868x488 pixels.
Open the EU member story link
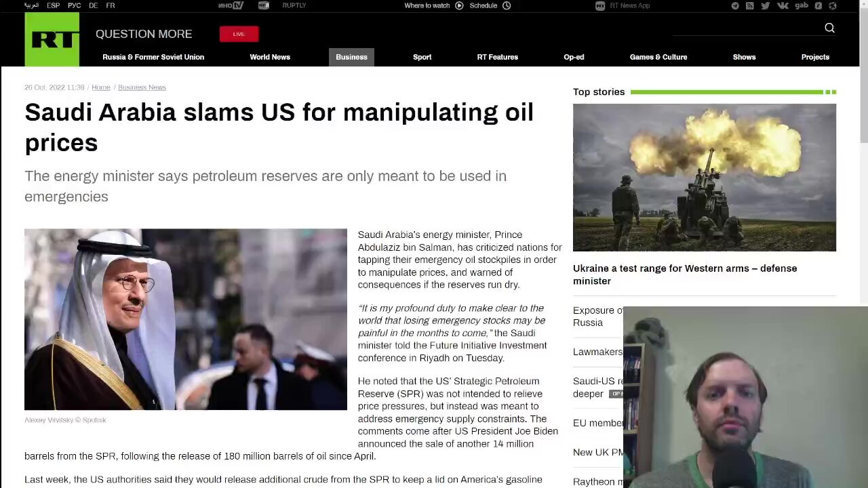click(x=597, y=423)
